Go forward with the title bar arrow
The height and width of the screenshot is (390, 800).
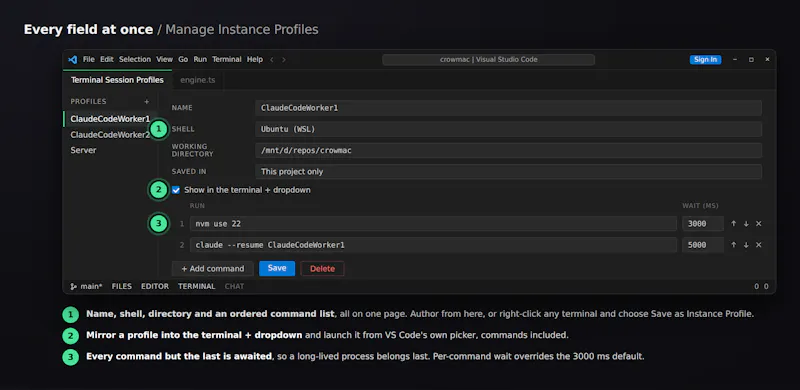point(284,60)
